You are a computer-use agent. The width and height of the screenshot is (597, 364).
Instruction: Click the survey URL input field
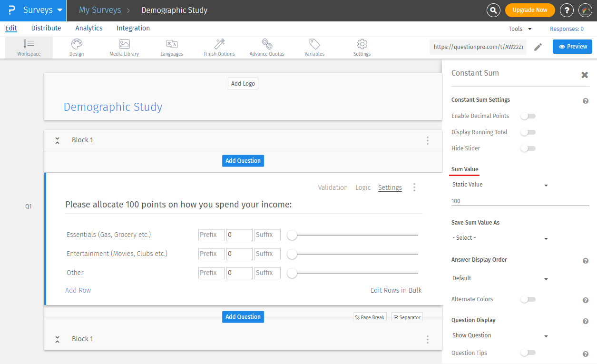click(x=478, y=47)
